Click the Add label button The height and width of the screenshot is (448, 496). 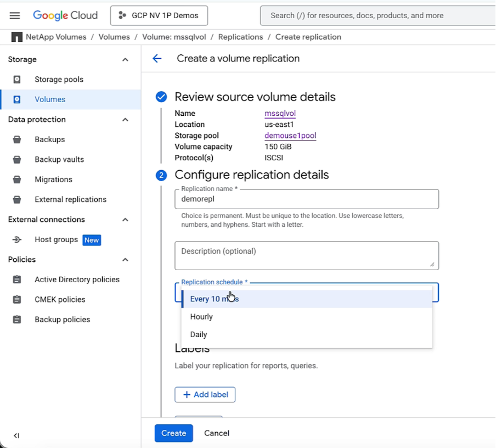click(x=205, y=395)
